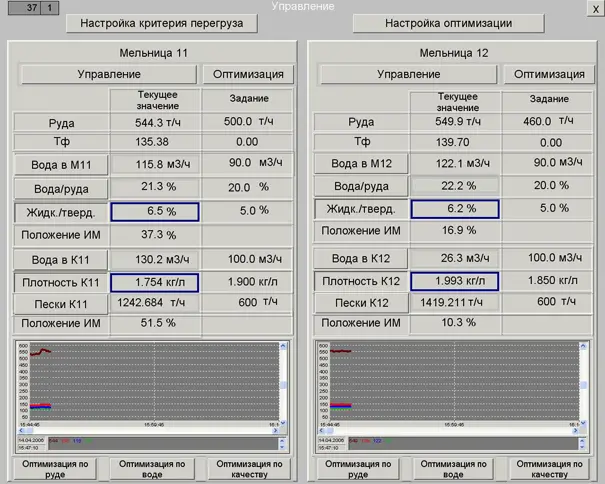
Task: Click vertical scrollbar of Мельница 12 trend chart
Action: coord(583,385)
